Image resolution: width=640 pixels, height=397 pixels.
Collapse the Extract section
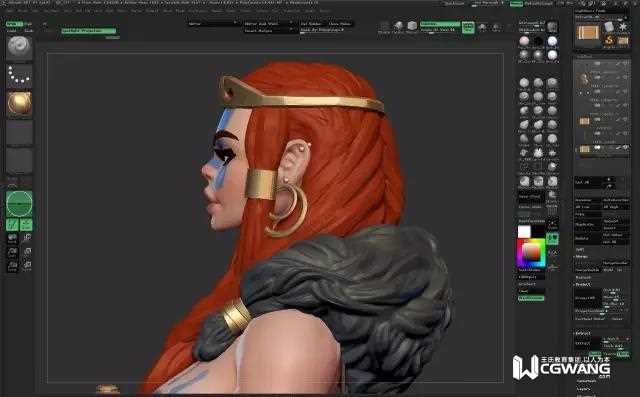coord(582,333)
